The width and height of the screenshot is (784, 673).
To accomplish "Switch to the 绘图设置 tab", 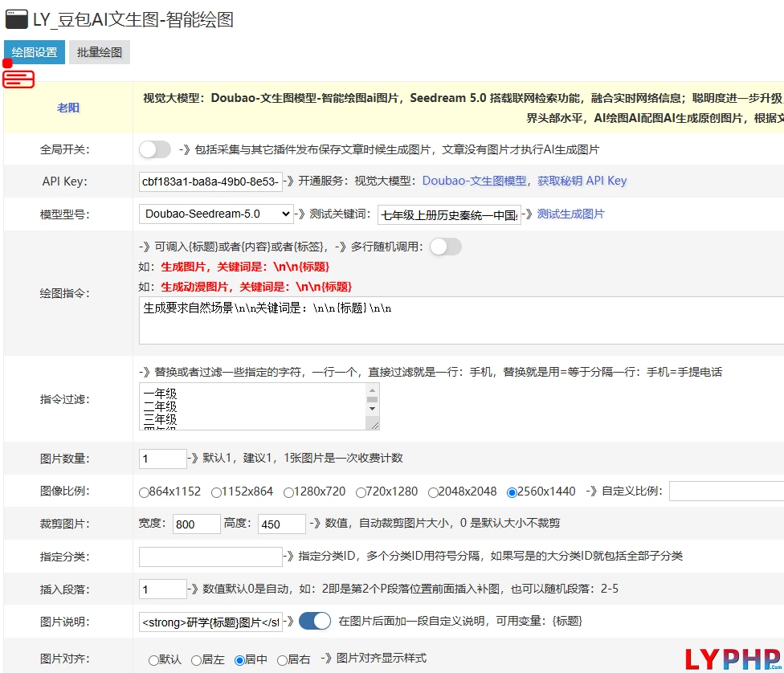I will tap(35, 52).
